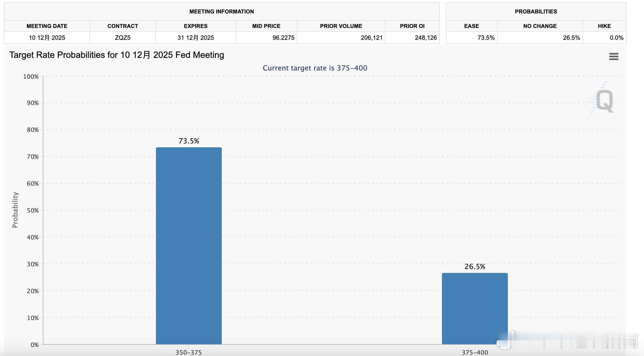Click the ZQZ5 contract cell
This screenshot has height=356, width=644.
(x=122, y=38)
